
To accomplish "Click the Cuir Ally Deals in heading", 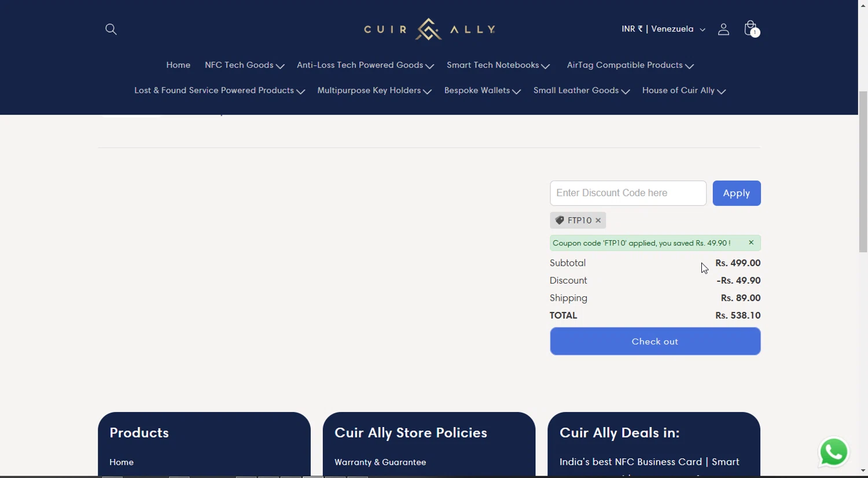I will pos(619,433).
